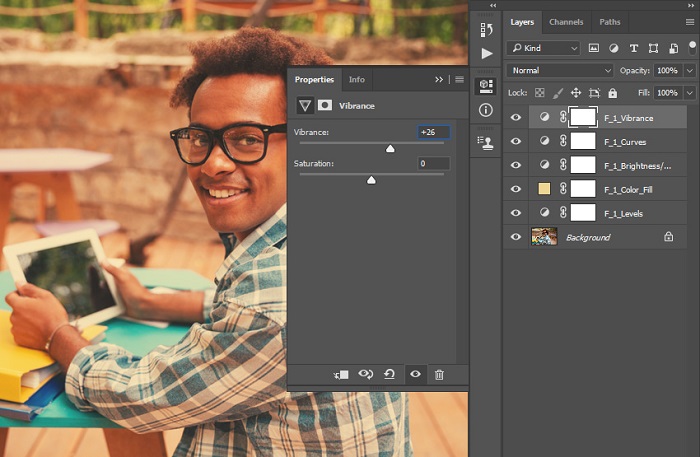Viewport: 700px width, 457px height.
Task: Open the Layers panel hamburger menu
Action: click(690, 22)
